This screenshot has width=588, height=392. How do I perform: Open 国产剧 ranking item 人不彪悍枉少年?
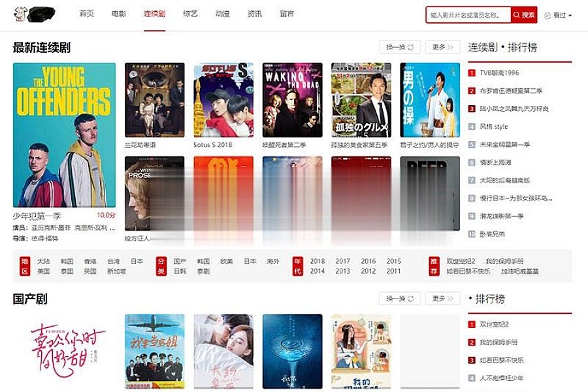[502, 378]
